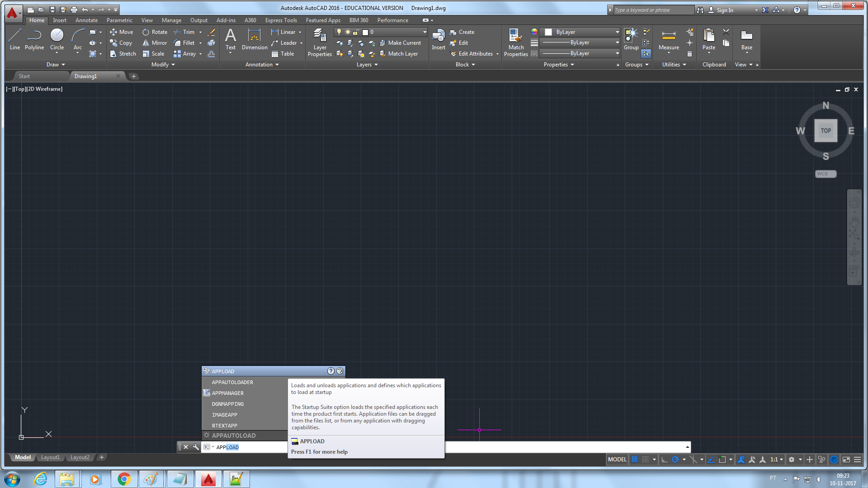Click the Move tool in Modify panel
The width and height of the screenshot is (868, 488).
coord(122,32)
